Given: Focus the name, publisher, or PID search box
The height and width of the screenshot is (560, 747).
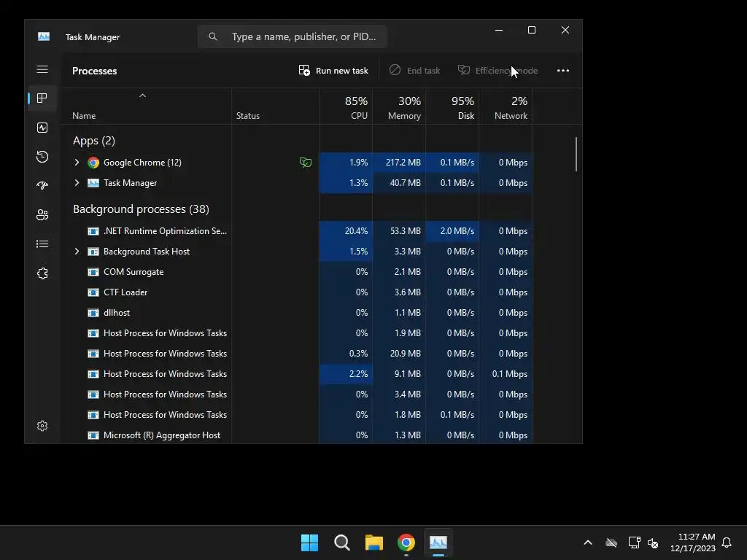Looking at the screenshot, I should click(292, 36).
